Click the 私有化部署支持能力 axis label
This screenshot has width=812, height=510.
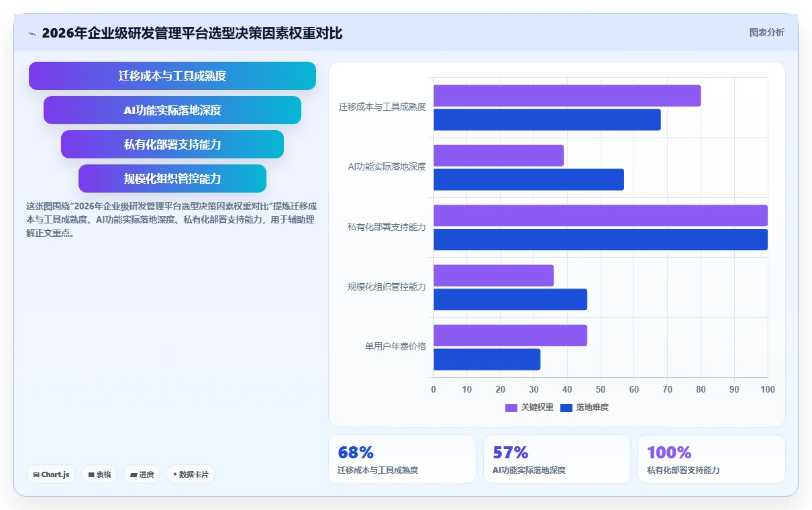click(x=387, y=227)
